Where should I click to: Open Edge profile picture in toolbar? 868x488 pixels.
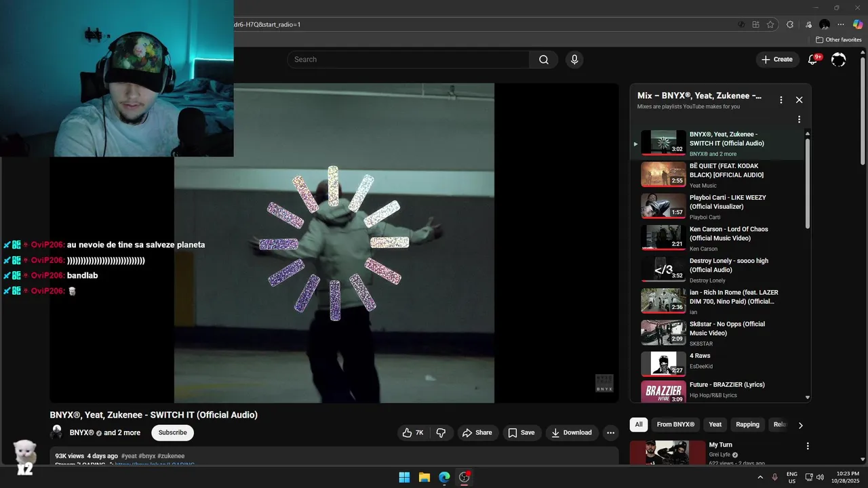pos(825,24)
